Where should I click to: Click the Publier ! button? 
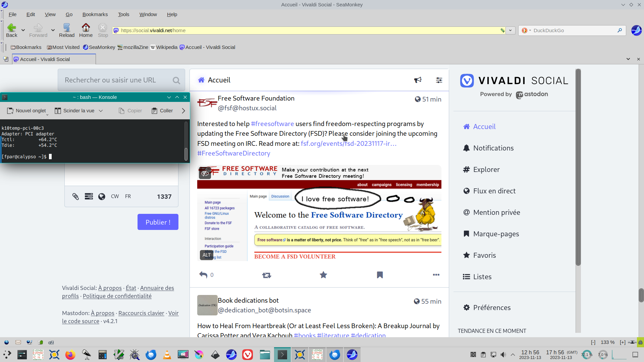158,222
